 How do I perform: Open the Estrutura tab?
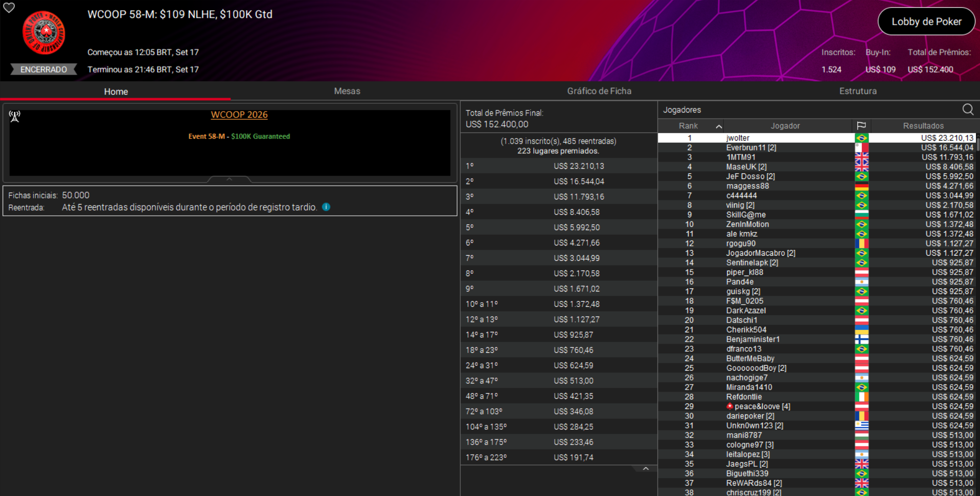coord(858,91)
